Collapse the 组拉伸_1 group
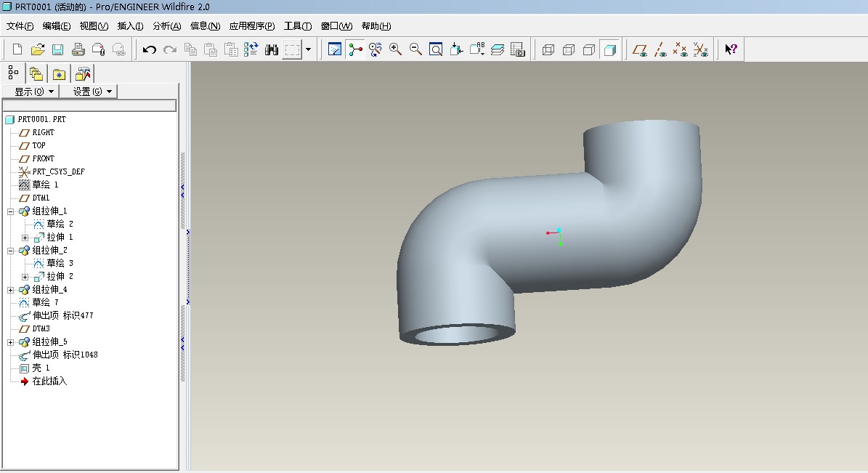This screenshot has height=473, width=868. (10, 211)
